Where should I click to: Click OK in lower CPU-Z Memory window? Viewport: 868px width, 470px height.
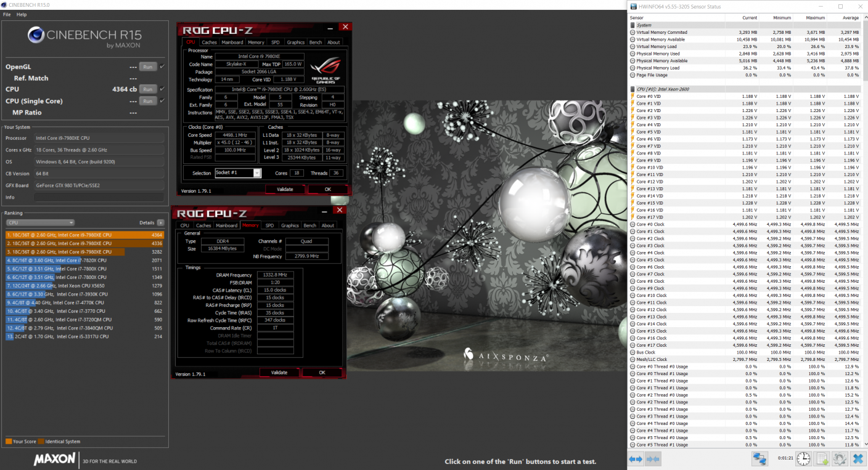pos(322,373)
